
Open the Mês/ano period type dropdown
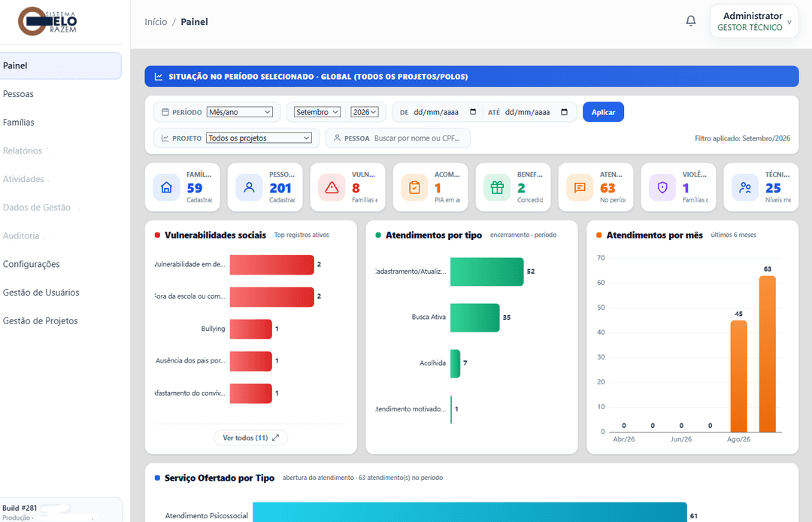click(x=240, y=112)
